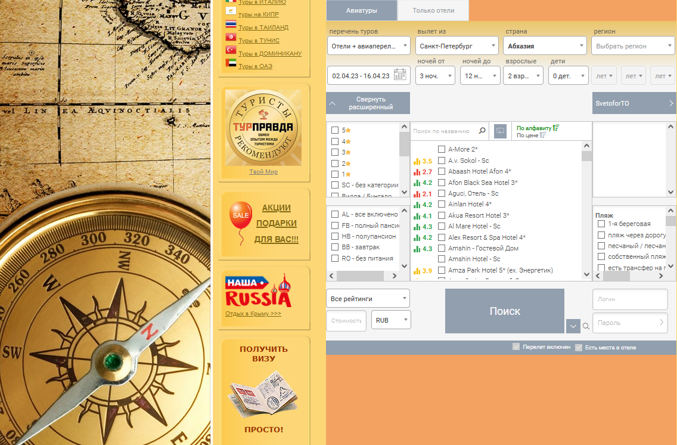Open the Thailand tours flag link

231,25
